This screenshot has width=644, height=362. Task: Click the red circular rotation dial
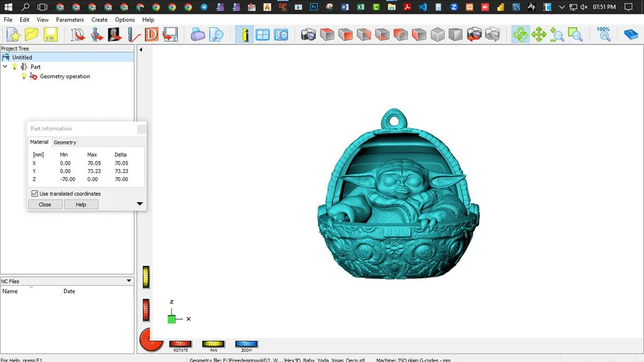click(151, 340)
